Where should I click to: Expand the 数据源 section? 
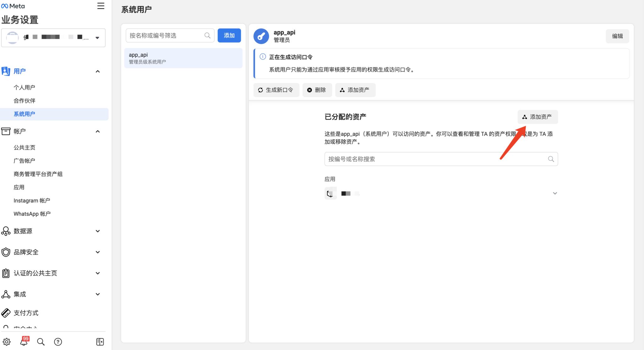pyautogui.click(x=98, y=231)
